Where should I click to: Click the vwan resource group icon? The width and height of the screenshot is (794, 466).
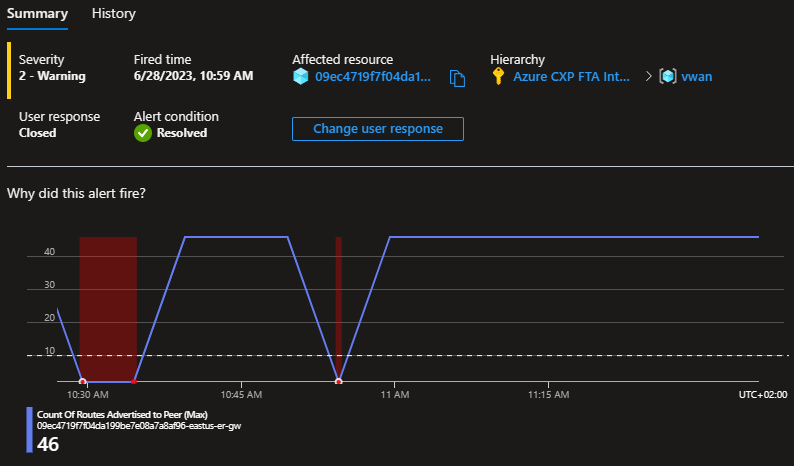point(668,77)
